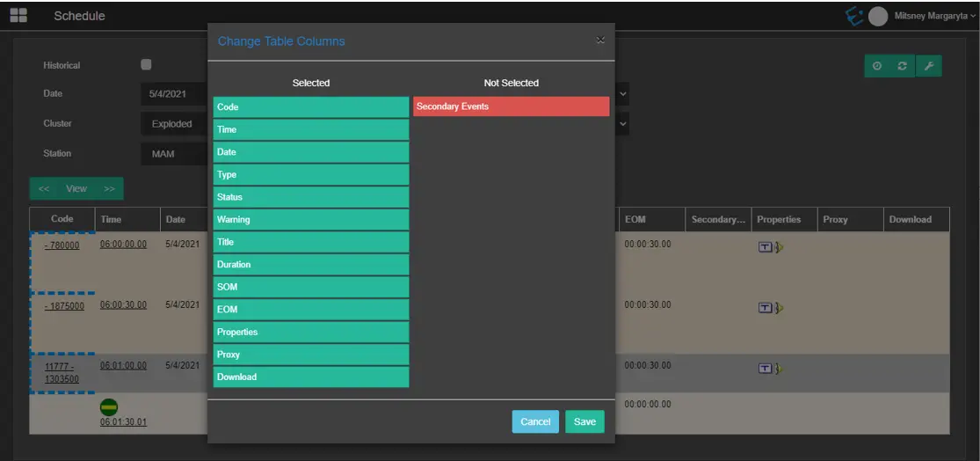Click the refresh schedule icon
Image resolution: width=980 pixels, height=461 pixels.
pos(902,67)
